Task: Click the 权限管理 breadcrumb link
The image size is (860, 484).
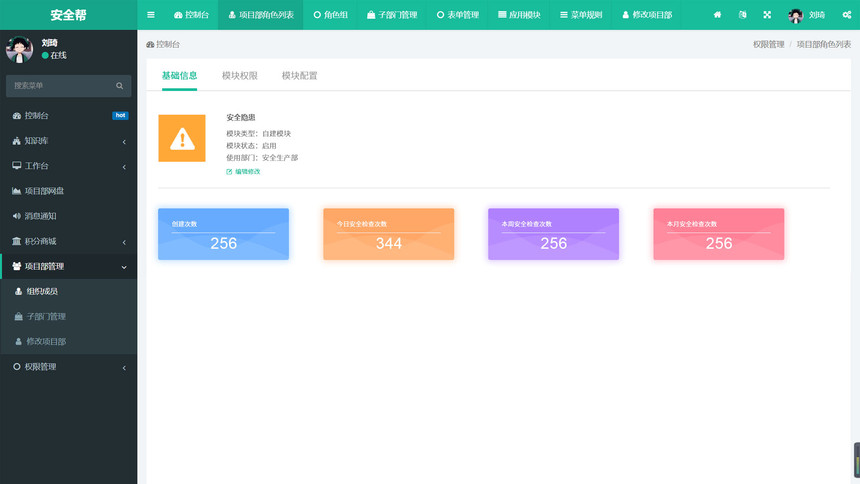Action: coord(768,45)
